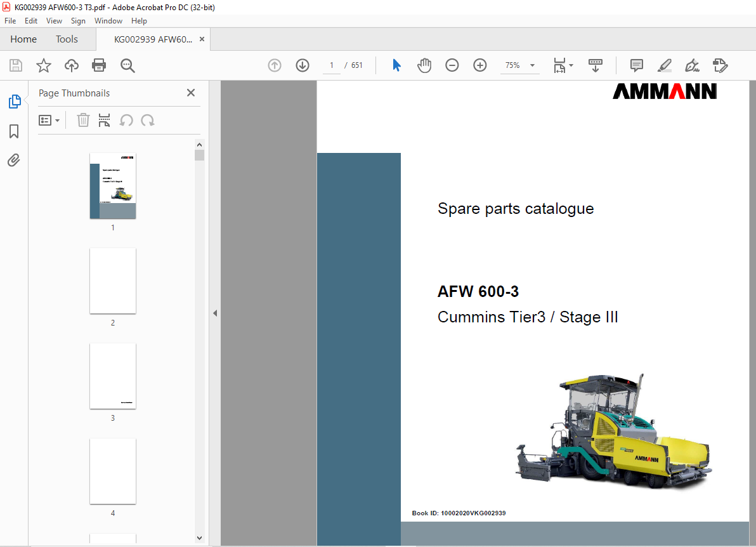Image resolution: width=756 pixels, height=547 pixels.
Task: Open thumbnail Options menu dropdown
Action: point(49,120)
